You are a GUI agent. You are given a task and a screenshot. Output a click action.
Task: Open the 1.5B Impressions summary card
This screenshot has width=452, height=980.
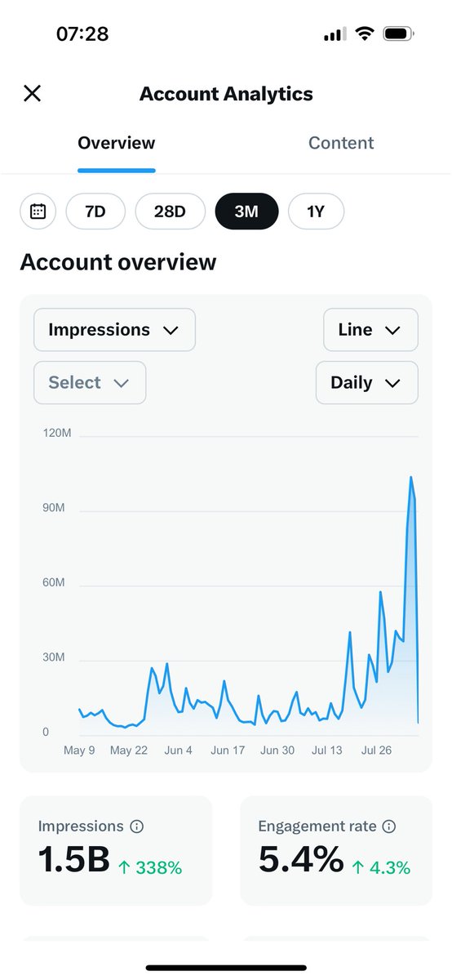[x=116, y=850]
